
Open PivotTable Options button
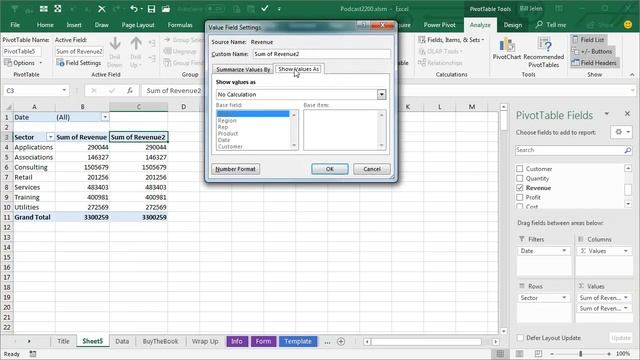pyautogui.click(x=23, y=63)
